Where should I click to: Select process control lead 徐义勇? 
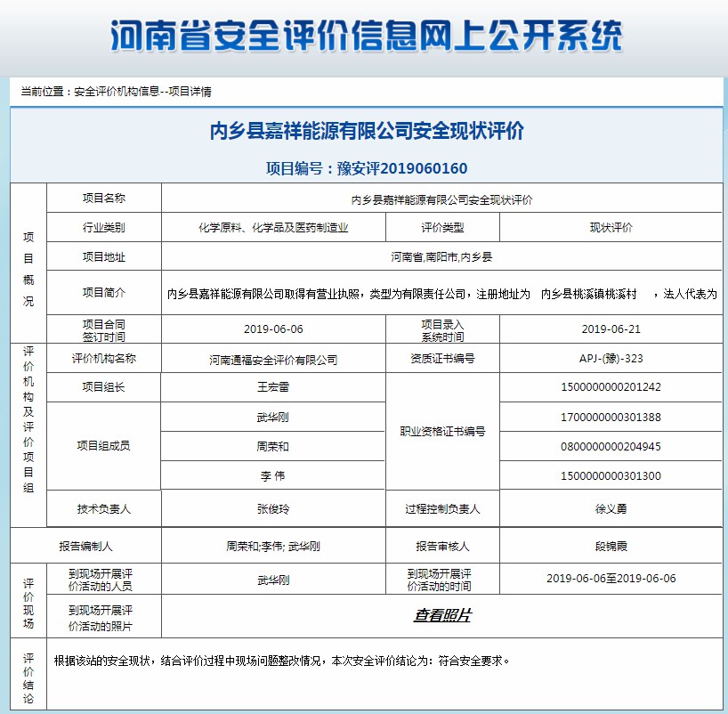(611, 509)
